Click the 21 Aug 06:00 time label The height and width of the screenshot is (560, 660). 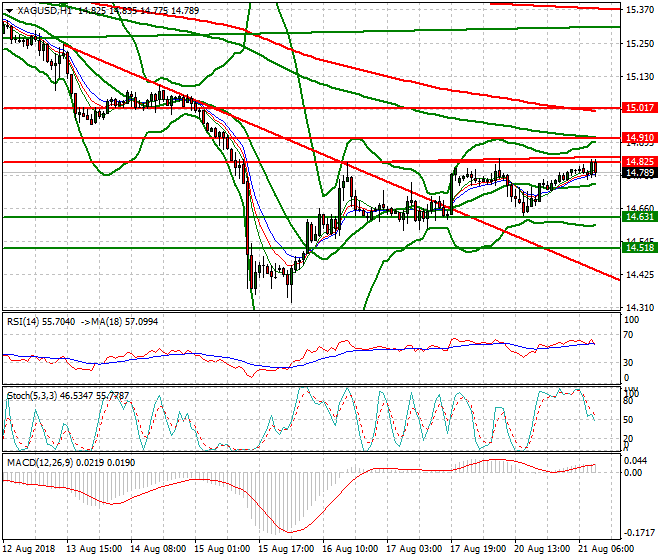(x=606, y=549)
